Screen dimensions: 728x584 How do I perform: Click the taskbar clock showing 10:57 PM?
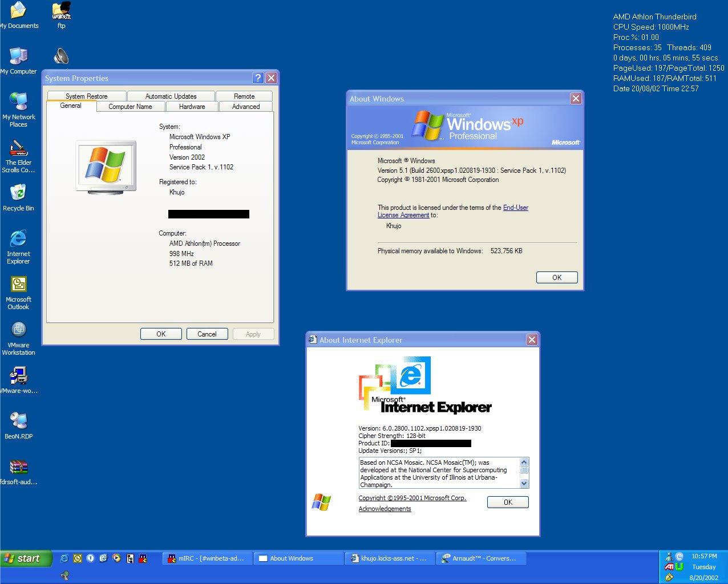704,556
